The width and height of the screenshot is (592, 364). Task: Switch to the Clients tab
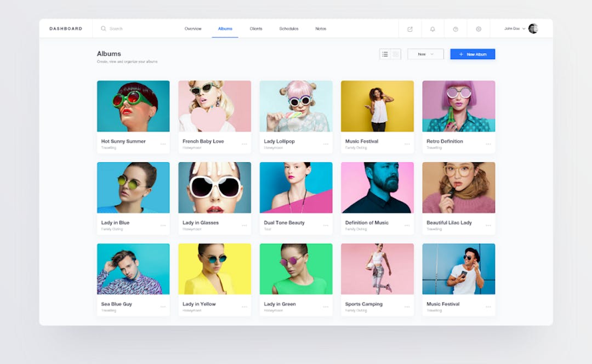255,29
